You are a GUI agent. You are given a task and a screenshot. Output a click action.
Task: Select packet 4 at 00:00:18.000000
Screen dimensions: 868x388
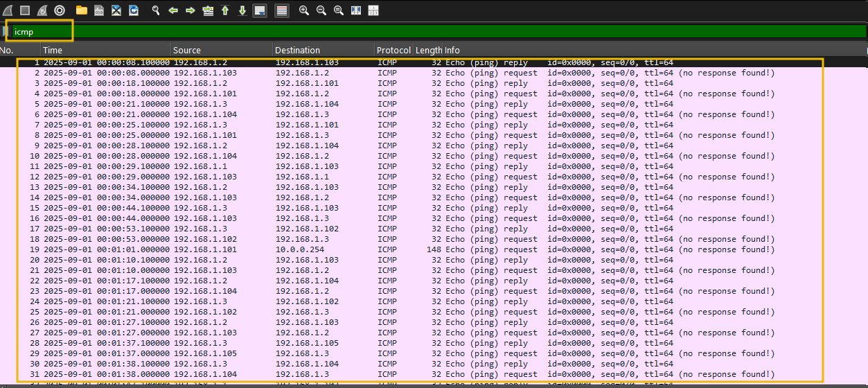[x=434, y=94]
